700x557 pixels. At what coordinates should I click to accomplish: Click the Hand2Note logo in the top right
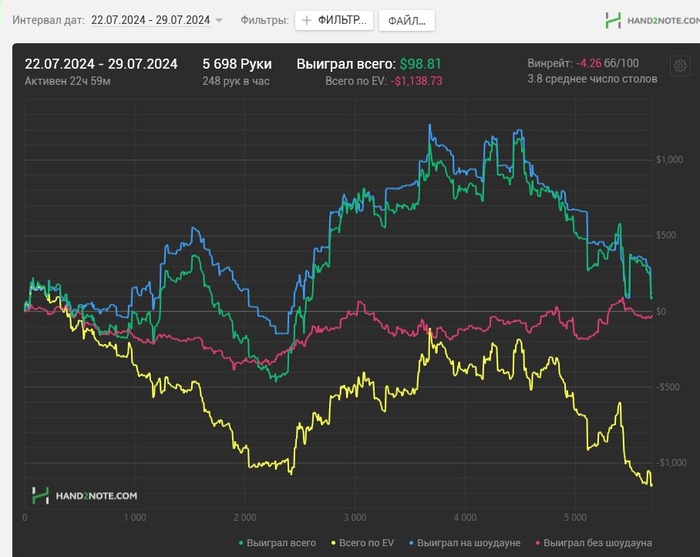(652, 20)
